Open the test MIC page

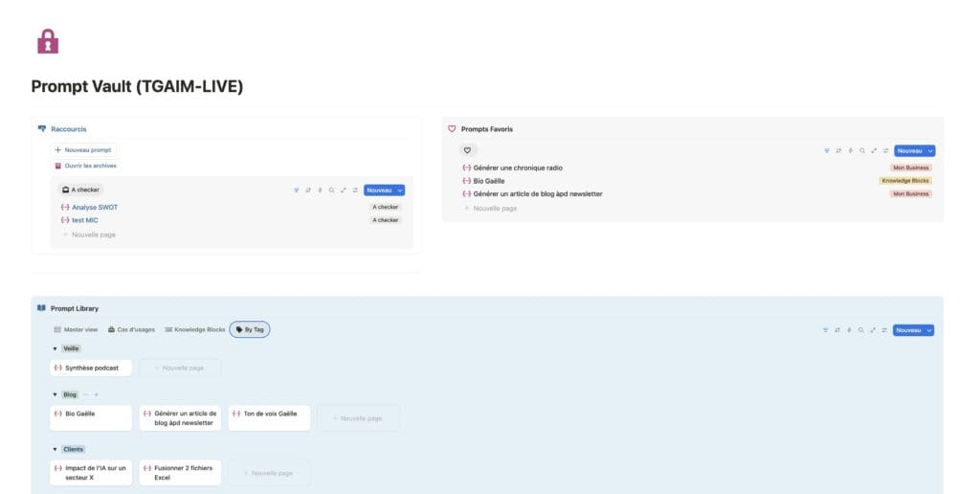click(x=85, y=220)
